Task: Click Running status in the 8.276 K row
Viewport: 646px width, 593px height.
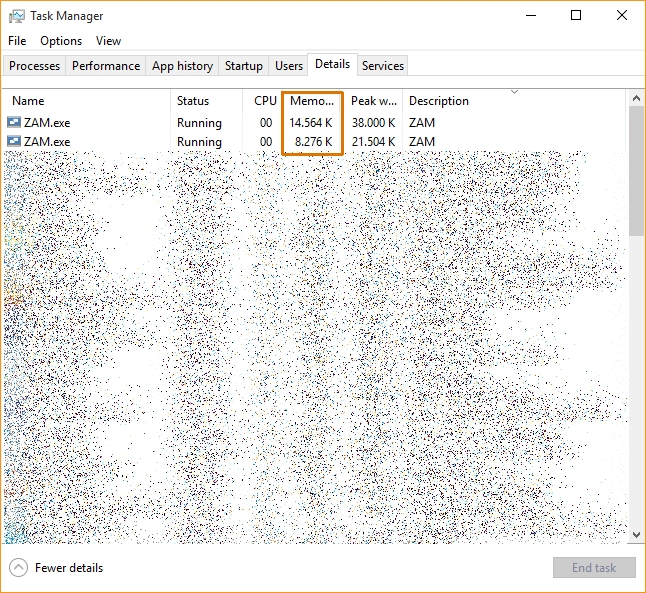Action: point(199,142)
